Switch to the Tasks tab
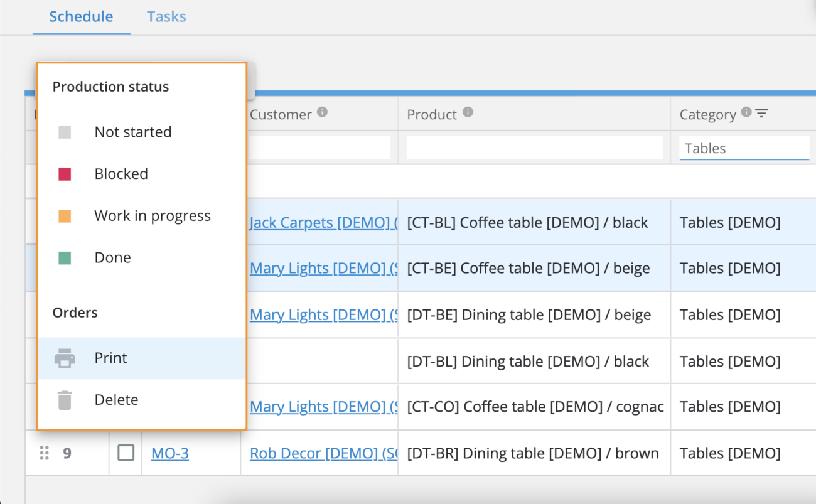 (x=166, y=17)
